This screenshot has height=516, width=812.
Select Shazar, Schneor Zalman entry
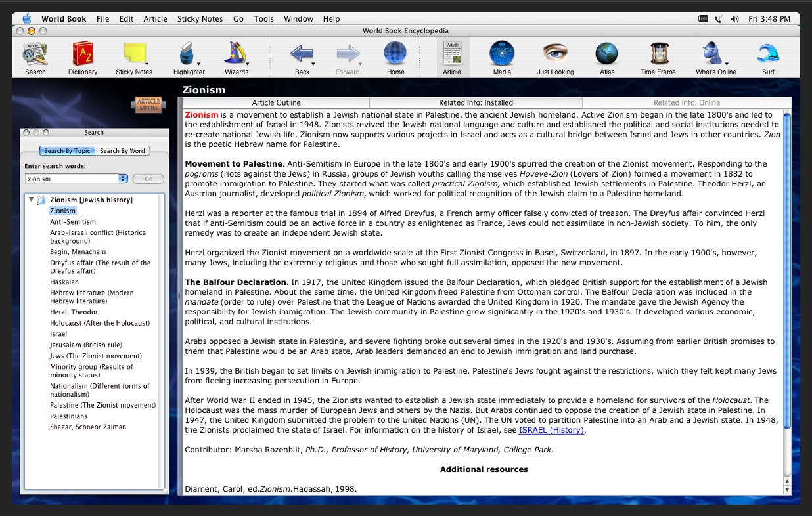point(88,427)
